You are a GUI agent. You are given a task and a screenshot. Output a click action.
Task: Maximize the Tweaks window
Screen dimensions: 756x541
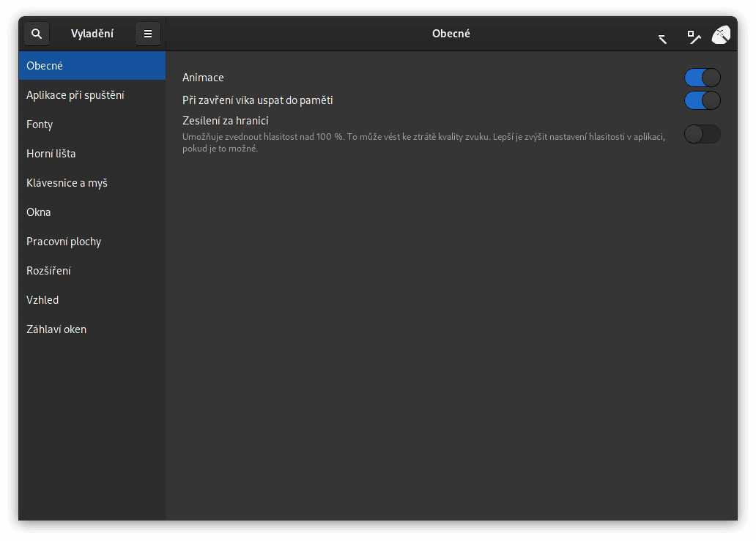point(693,36)
